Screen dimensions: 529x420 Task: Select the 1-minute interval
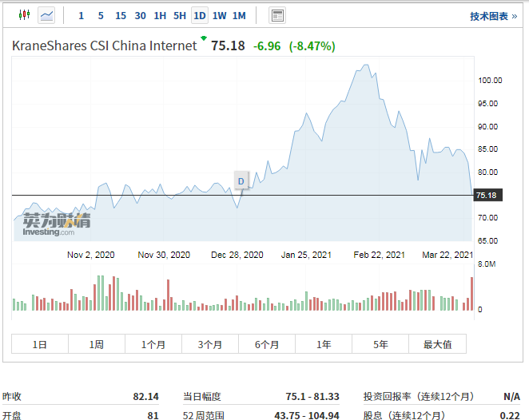tap(81, 15)
